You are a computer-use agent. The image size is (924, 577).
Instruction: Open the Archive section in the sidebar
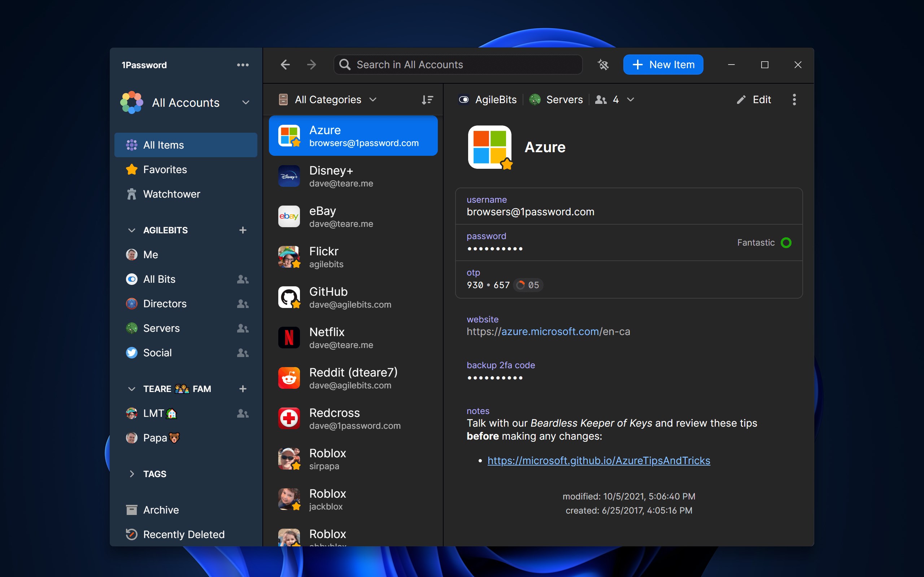click(x=161, y=510)
